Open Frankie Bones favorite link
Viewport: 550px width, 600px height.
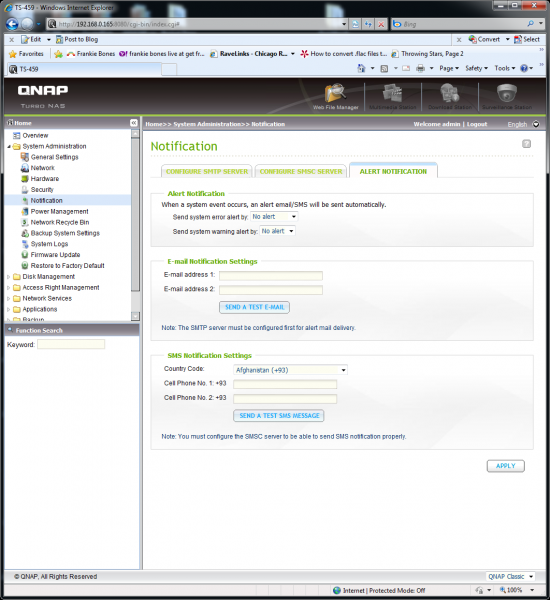pos(91,54)
